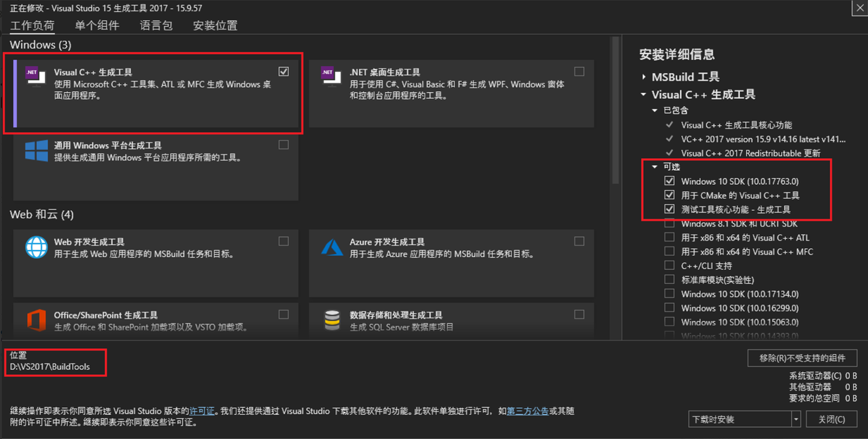
Task: Expand the MSBuild 工具 section
Action: pos(644,77)
